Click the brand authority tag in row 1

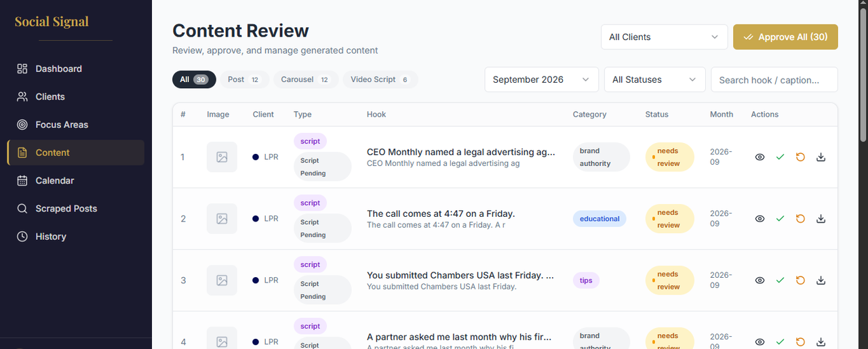pyautogui.click(x=601, y=157)
